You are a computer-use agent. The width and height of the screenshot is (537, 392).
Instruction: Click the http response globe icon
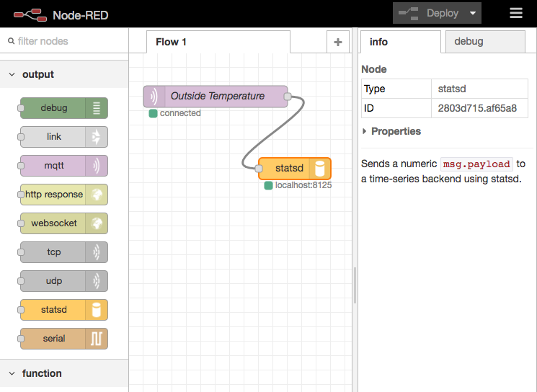tap(97, 195)
